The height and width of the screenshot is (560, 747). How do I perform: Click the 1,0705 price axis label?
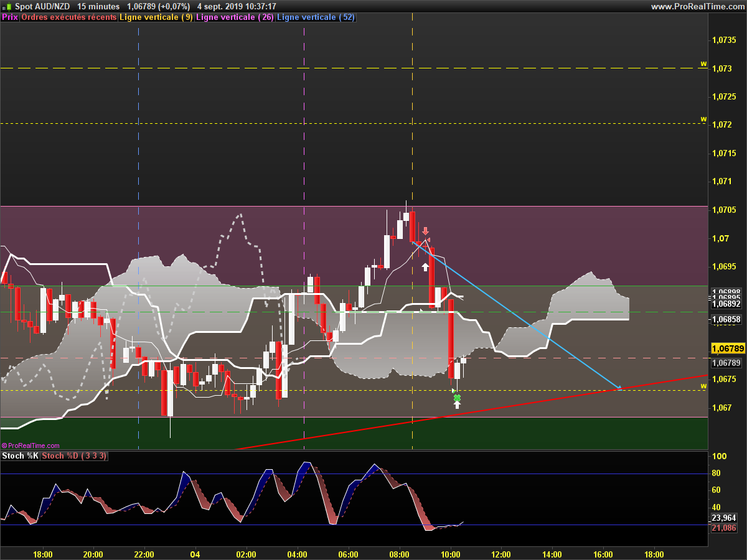[x=725, y=210]
